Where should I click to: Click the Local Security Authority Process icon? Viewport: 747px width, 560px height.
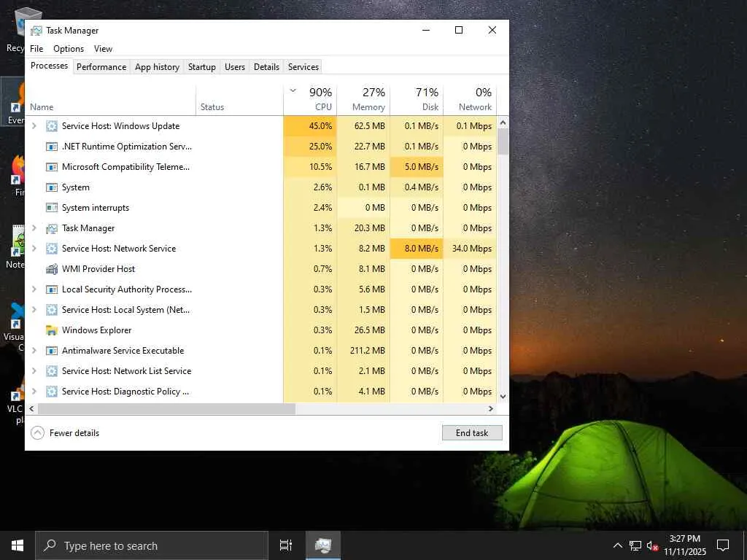coord(52,289)
